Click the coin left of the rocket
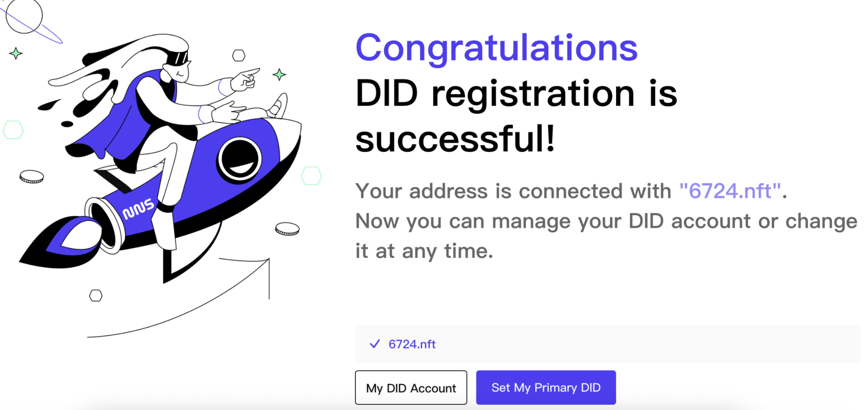The image size is (868, 410). (32, 176)
